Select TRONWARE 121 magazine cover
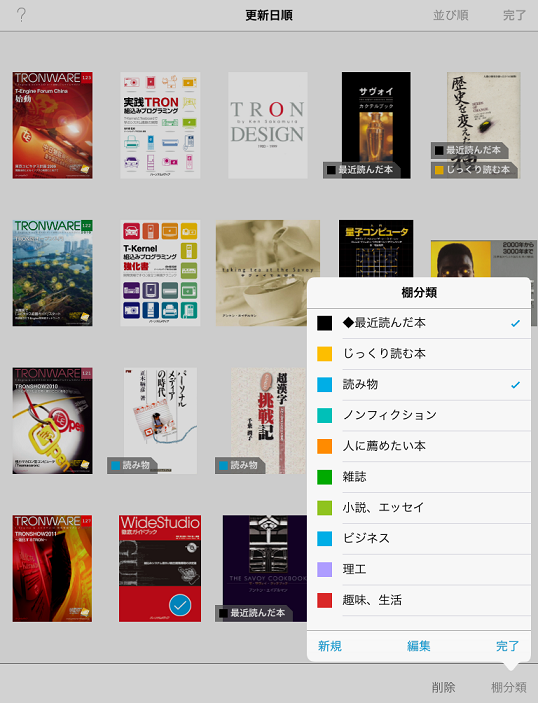 52,421
